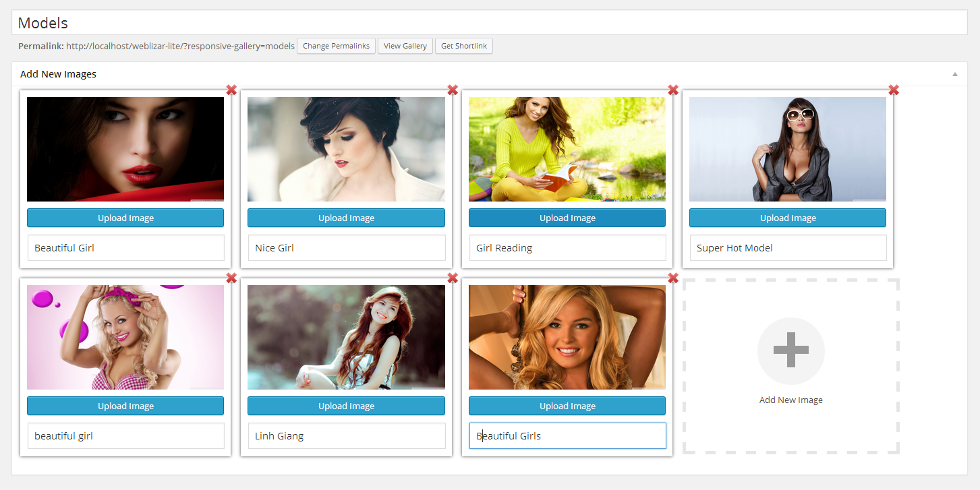Viewport: 980px width, 490px height.
Task: Select the Linh Giang thumbnail image
Action: point(346,337)
